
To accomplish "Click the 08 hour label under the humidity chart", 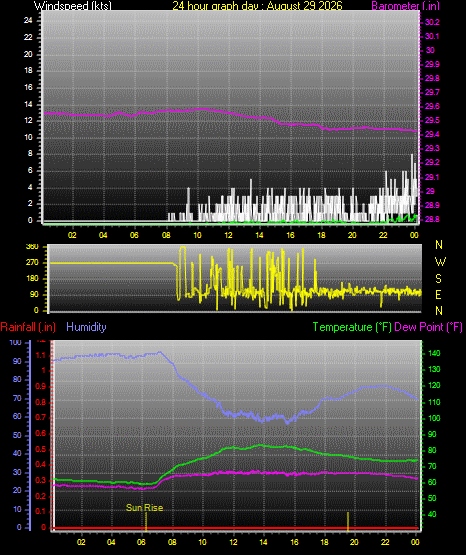I will tap(172, 542).
